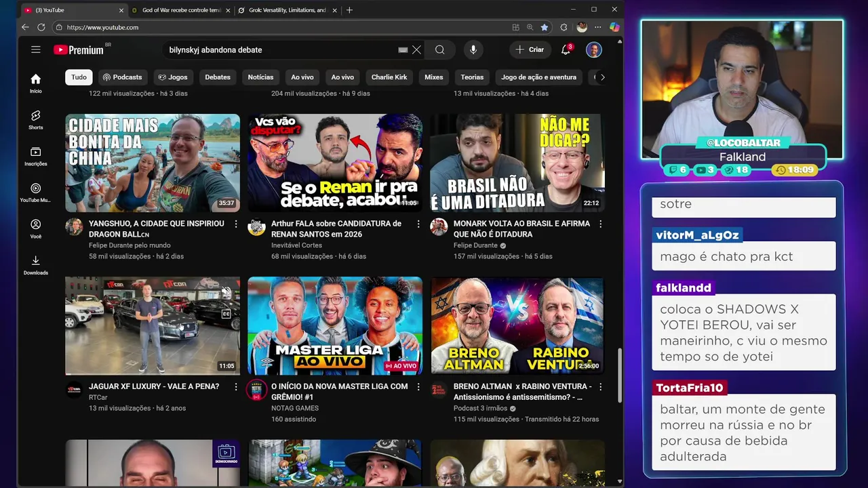868x488 pixels.
Task: Open more options for Arthur FALA video
Action: pos(418,224)
